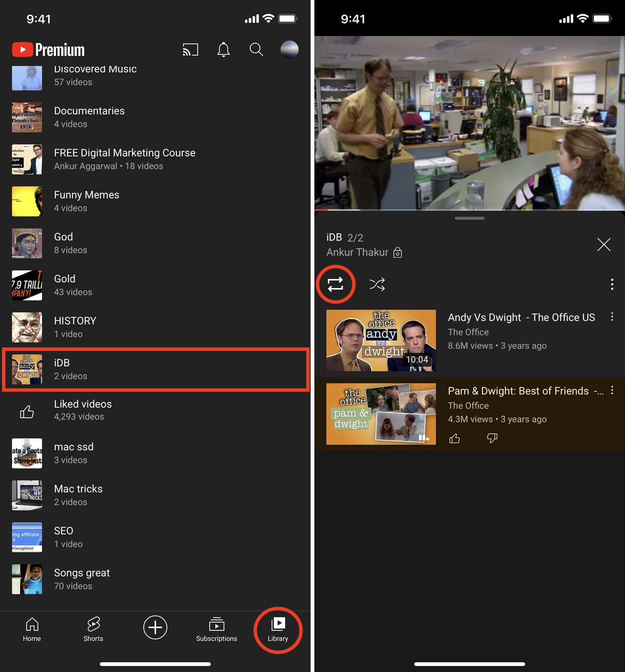Go to the Home tab
This screenshot has height=672, width=625.
point(32,630)
